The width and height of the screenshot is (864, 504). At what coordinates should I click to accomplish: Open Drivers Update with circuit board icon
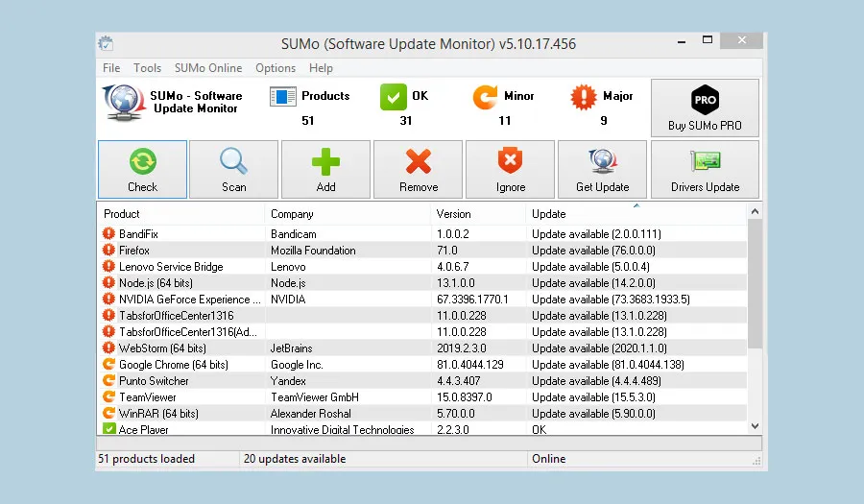click(x=705, y=170)
